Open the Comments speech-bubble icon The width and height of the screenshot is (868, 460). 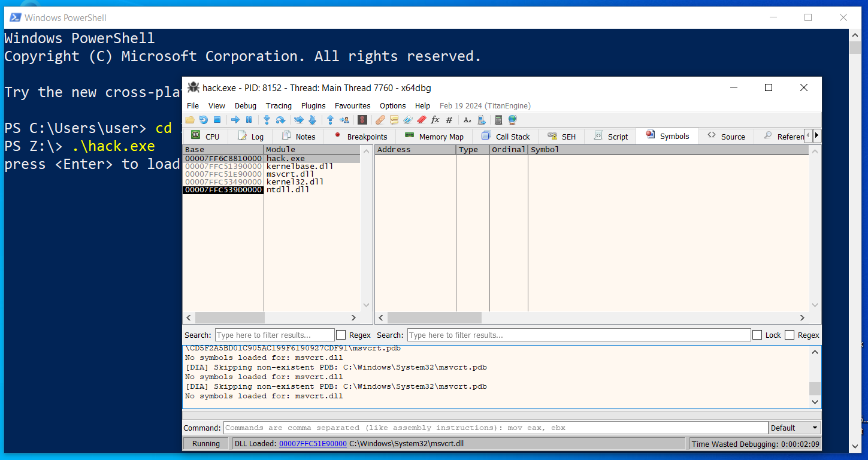pyautogui.click(x=394, y=120)
